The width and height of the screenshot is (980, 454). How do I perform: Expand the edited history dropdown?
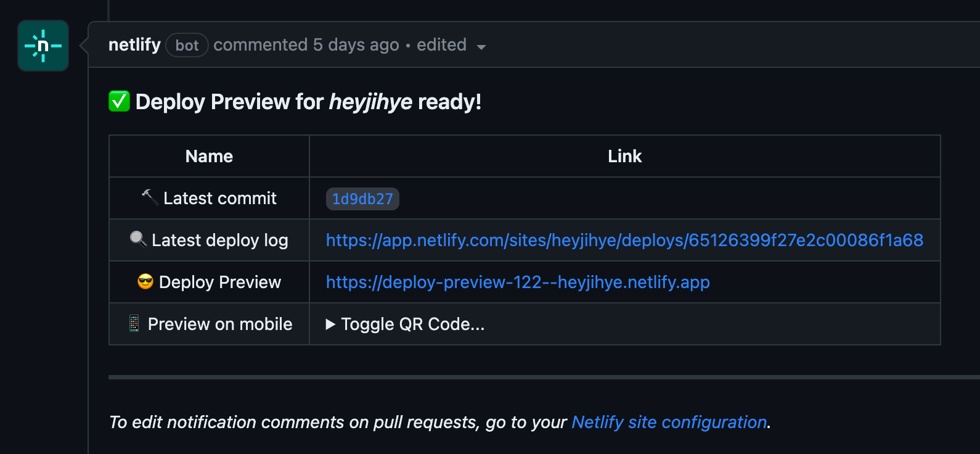click(451, 45)
